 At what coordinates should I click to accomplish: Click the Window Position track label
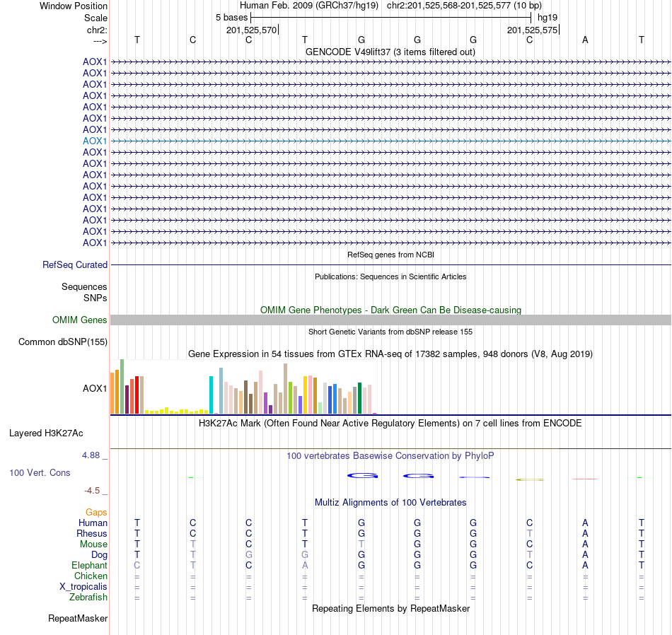pos(74,6)
